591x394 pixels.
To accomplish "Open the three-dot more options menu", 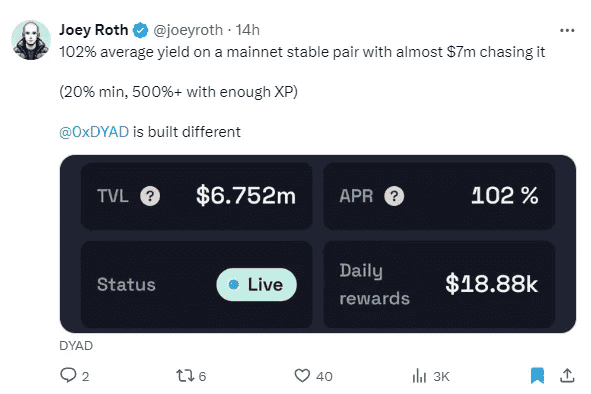I will point(567,30).
